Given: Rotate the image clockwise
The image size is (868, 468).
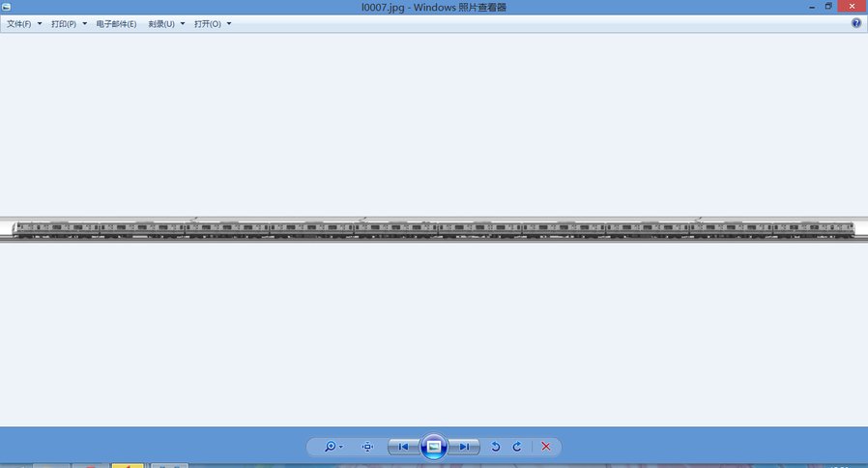Looking at the screenshot, I should [x=517, y=447].
